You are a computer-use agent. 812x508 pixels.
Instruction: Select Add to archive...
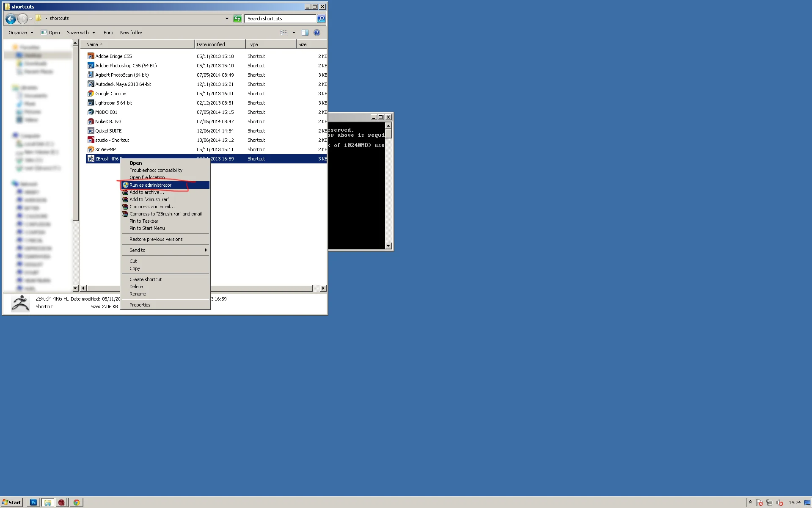[x=165, y=192]
